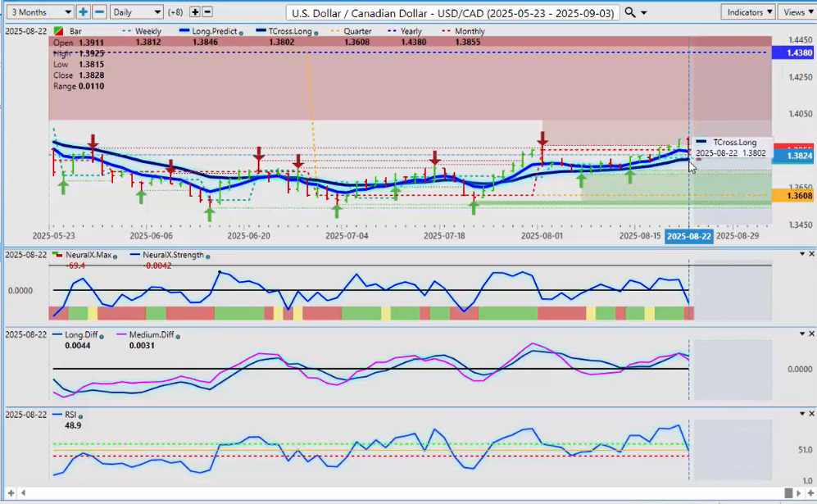The width and height of the screenshot is (817, 504).
Task: Click the Monthly legend label
Action: (470, 31)
